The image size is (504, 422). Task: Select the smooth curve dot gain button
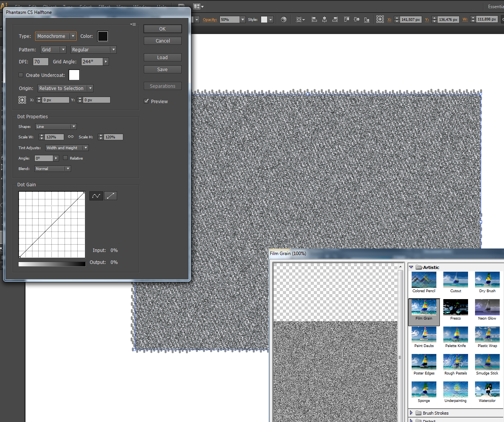pyautogui.click(x=96, y=196)
